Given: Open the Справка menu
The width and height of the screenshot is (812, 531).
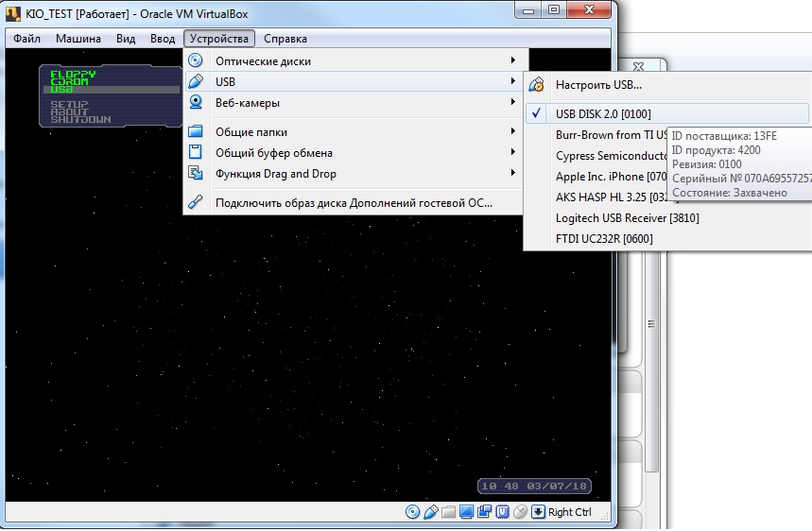Looking at the screenshot, I should tap(285, 39).
